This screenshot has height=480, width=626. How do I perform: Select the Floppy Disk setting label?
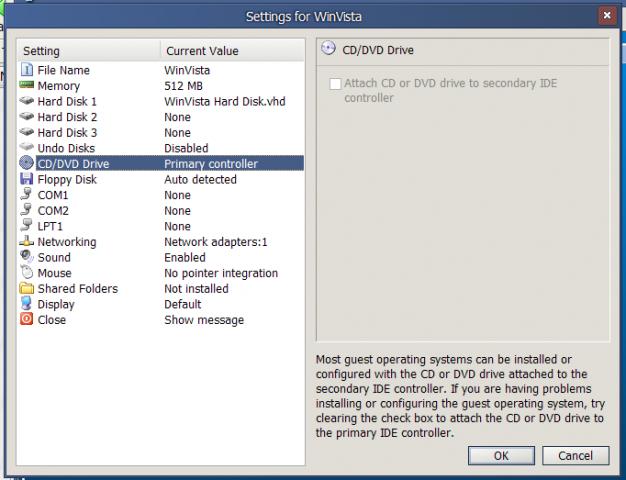click(x=67, y=179)
